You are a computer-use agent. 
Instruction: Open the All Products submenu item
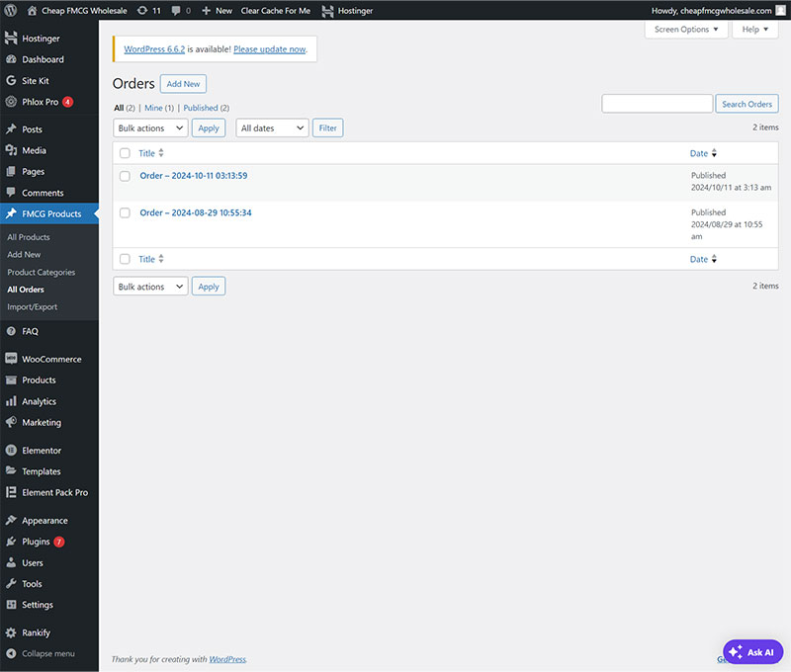pos(29,237)
